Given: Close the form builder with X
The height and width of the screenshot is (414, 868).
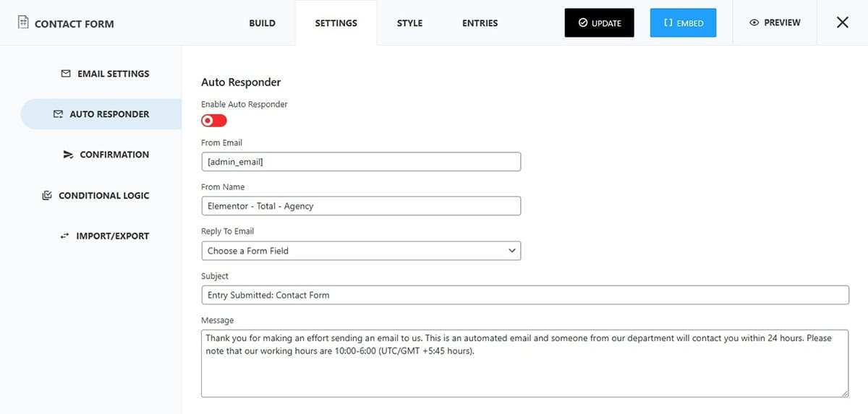Looking at the screenshot, I should [x=843, y=22].
